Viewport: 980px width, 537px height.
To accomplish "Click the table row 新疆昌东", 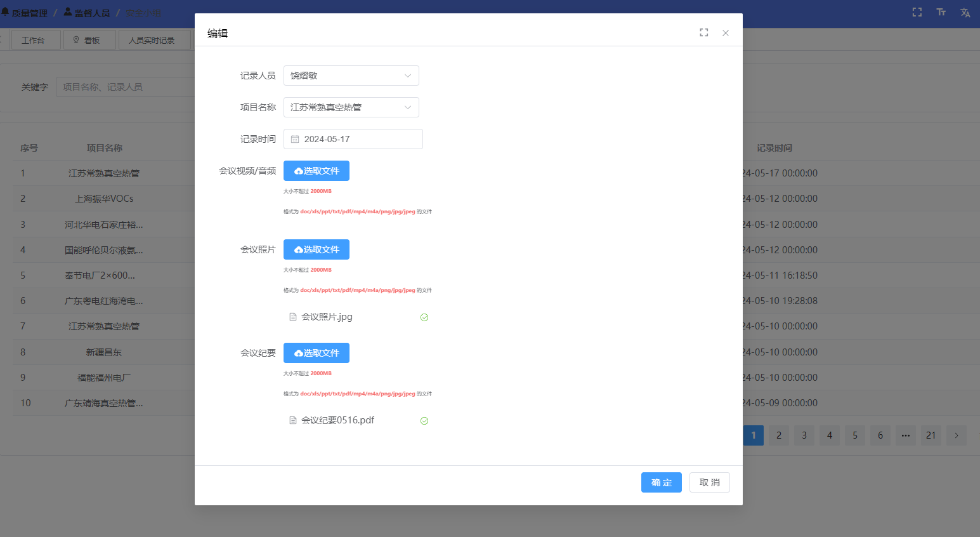I will point(104,352).
